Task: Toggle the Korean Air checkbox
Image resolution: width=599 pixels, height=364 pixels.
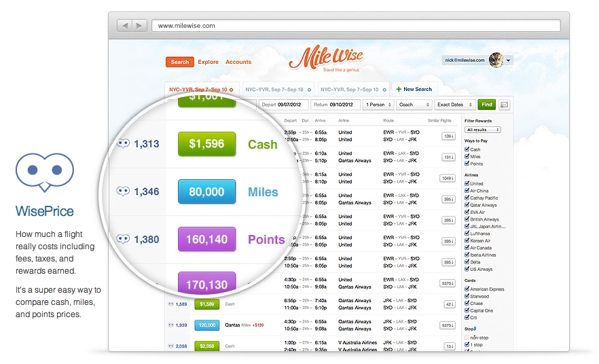Action: (x=467, y=240)
